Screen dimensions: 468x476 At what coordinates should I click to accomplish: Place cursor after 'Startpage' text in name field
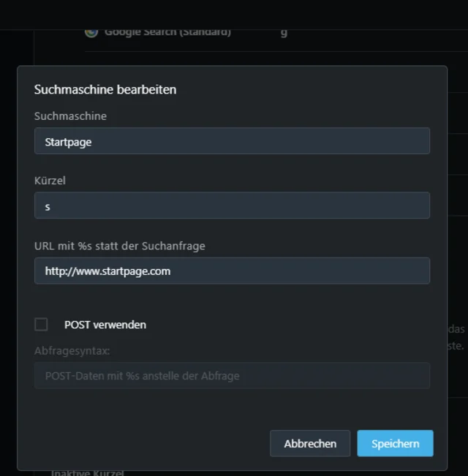point(93,141)
